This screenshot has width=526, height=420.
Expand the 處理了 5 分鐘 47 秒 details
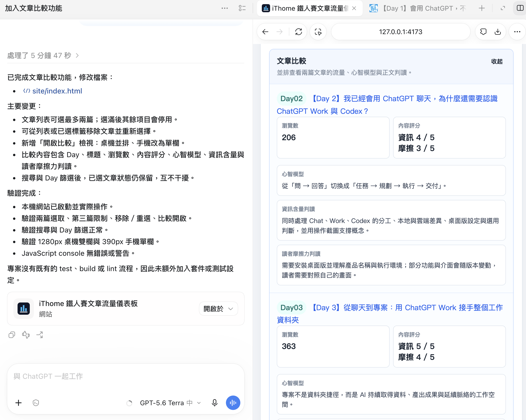pos(43,55)
